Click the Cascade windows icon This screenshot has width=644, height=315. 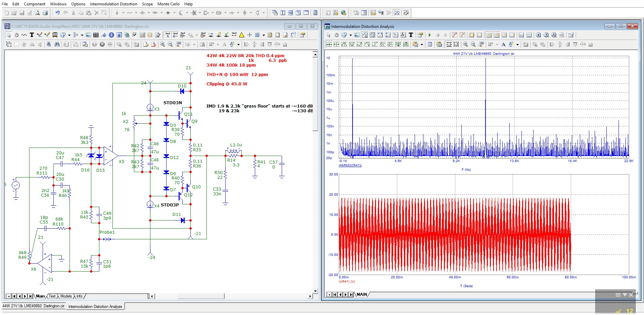click(275, 13)
